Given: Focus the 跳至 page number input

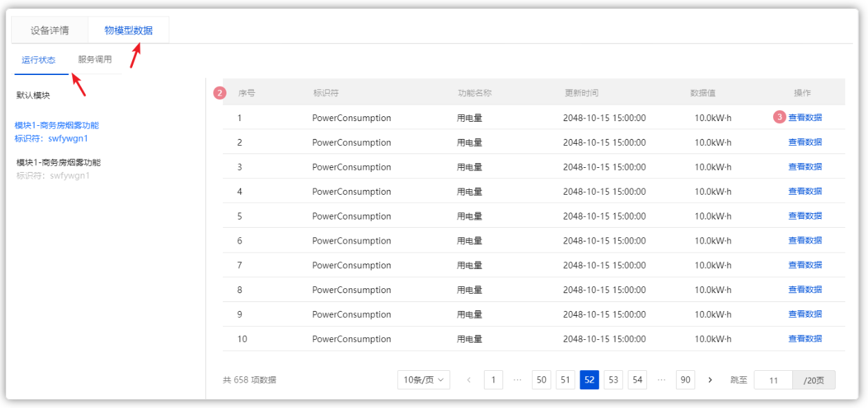Looking at the screenshot, I should 774,380.
